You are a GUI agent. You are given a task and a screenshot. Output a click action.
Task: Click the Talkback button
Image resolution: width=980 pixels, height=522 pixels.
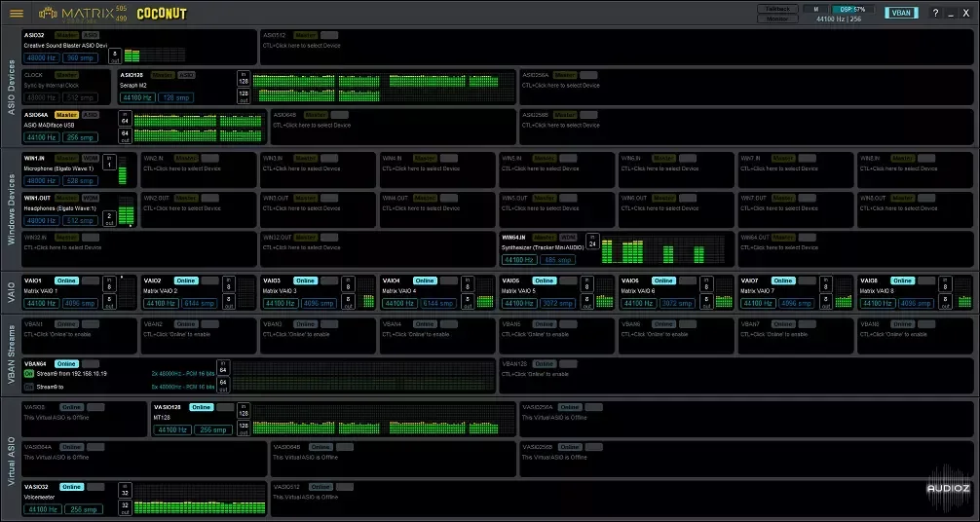point(777,9)
